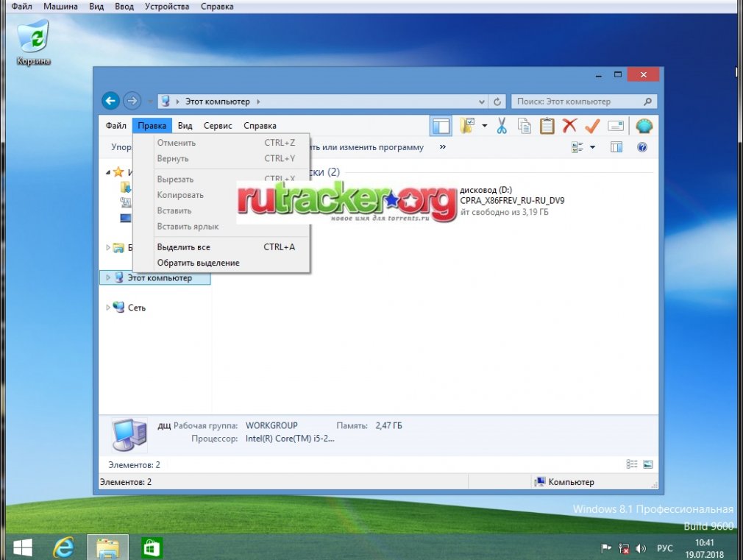
Task: Close the open Правка menu
Action: point(152,126)
